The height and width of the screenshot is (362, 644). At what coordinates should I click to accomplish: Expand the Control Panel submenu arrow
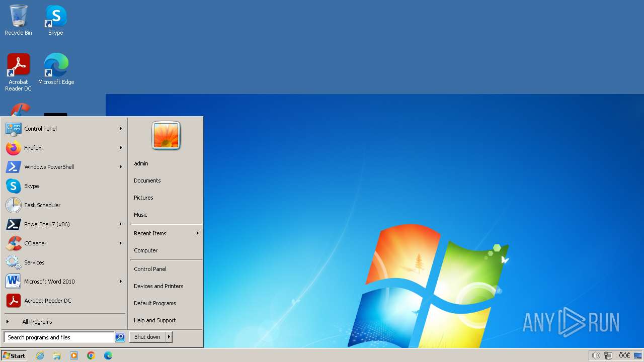[121, 129]
